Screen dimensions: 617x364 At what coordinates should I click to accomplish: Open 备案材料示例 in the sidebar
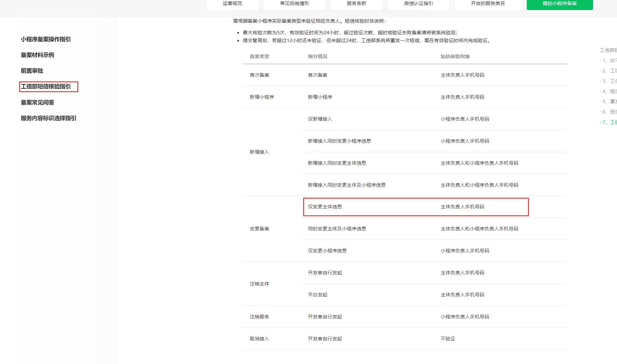pos(37,55)
